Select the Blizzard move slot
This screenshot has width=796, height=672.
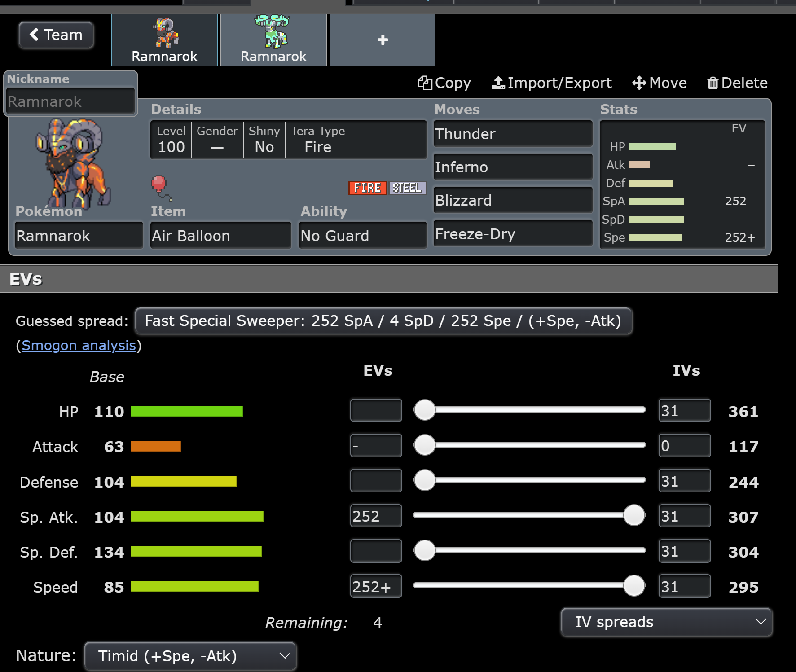[x=513, y=200]
